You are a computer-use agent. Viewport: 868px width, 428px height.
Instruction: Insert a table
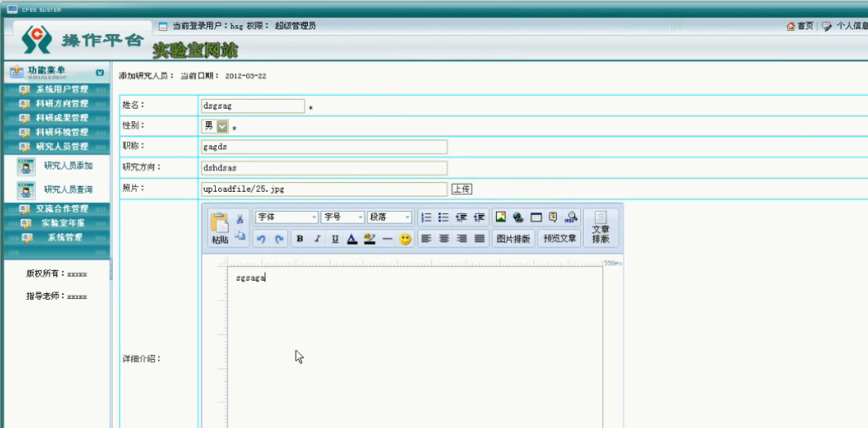(536, 217)
